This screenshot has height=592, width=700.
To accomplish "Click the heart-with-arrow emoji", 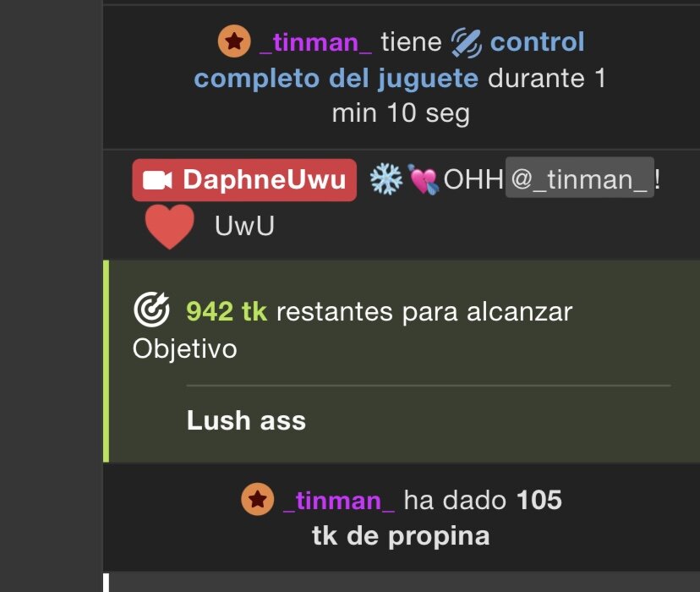I will point(424,179).
